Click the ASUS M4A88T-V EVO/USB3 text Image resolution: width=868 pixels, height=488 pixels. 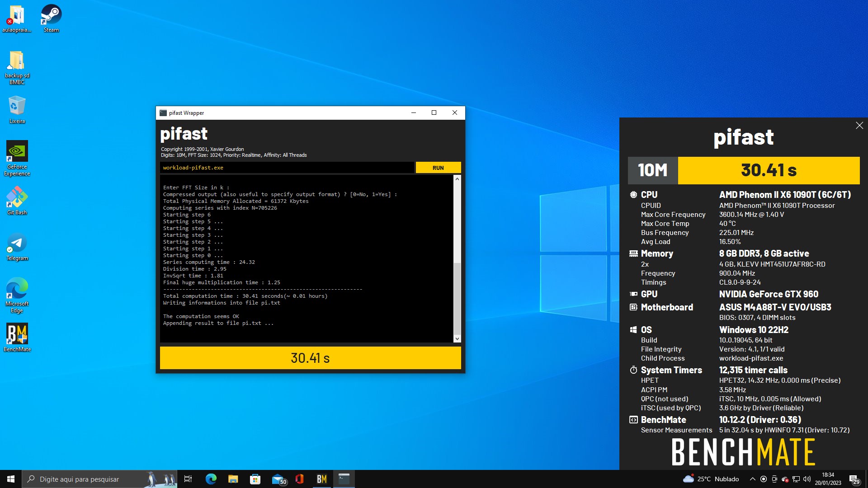point(775,307)
